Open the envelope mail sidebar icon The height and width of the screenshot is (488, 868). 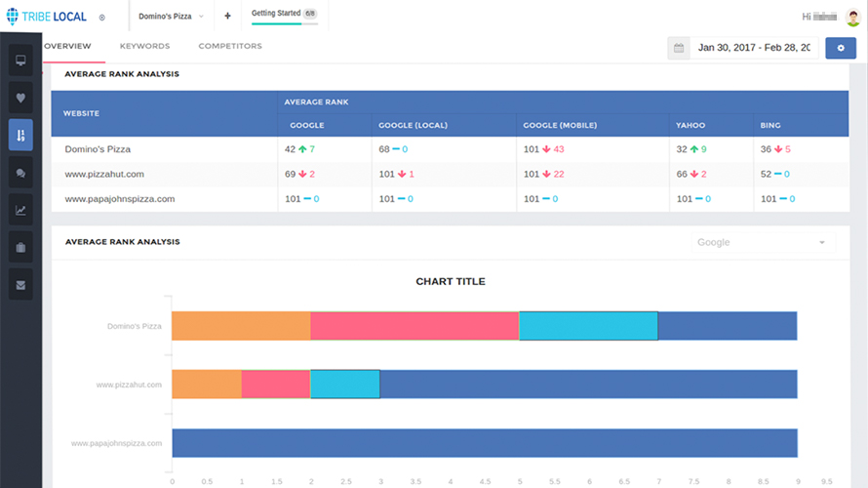(20, 285)
